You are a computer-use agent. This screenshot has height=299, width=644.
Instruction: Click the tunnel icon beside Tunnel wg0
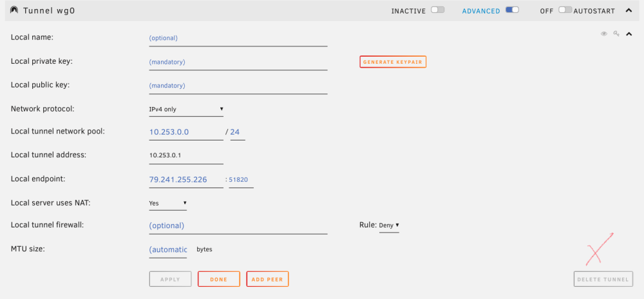point(14,10)
